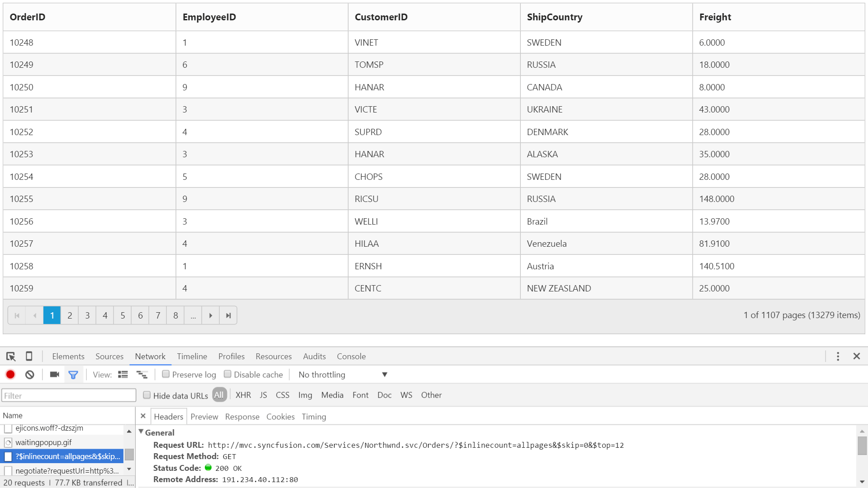Open the Response tab for the request
Screen dimensions: 868x488
pyautogui.click(x=242, y=416)
